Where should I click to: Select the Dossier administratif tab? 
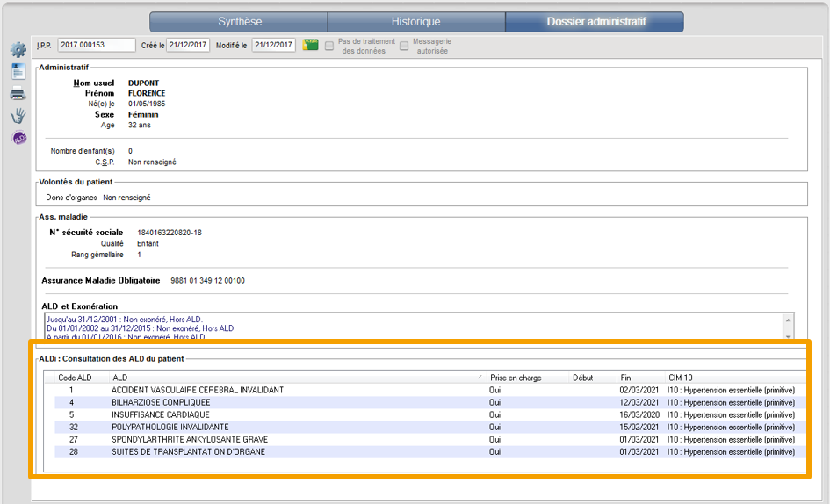pyautogui.click(x=594, y=22)
